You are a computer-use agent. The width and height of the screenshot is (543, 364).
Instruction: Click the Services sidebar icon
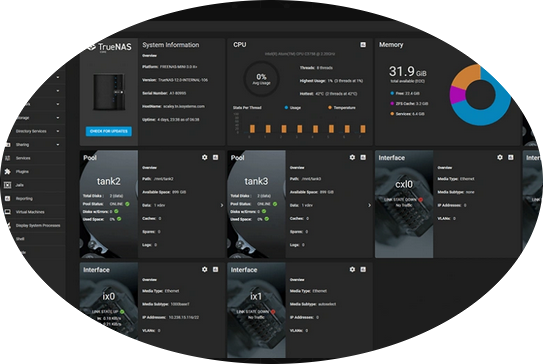point(8,158)
